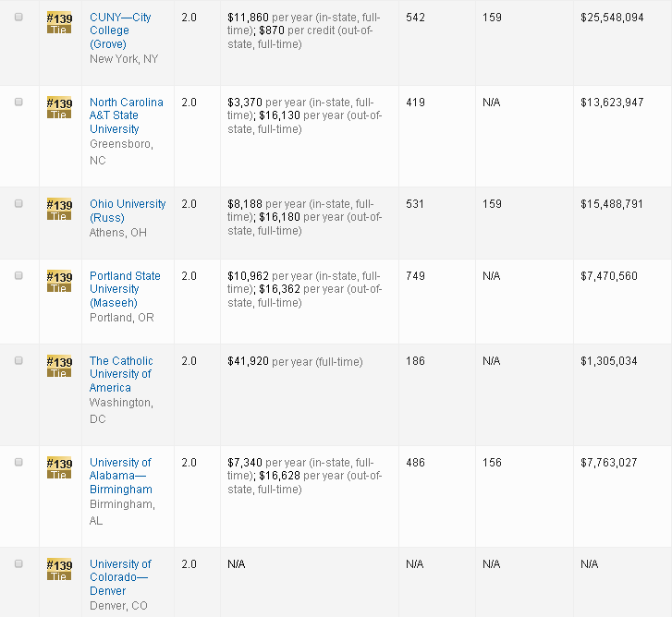Go to The Catholic University of America
This screenshot has height=617, width=672.
120,374
